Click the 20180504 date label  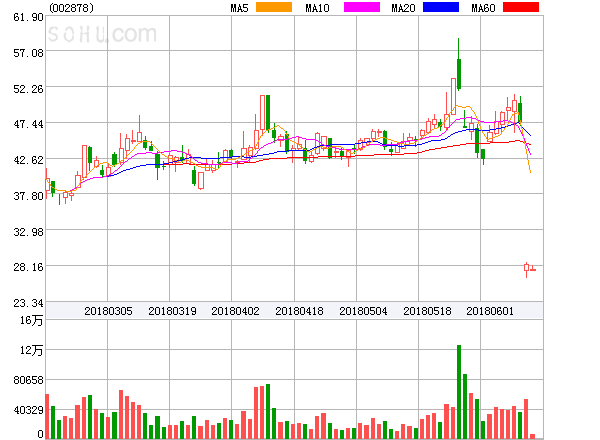[x=363, y=311]
